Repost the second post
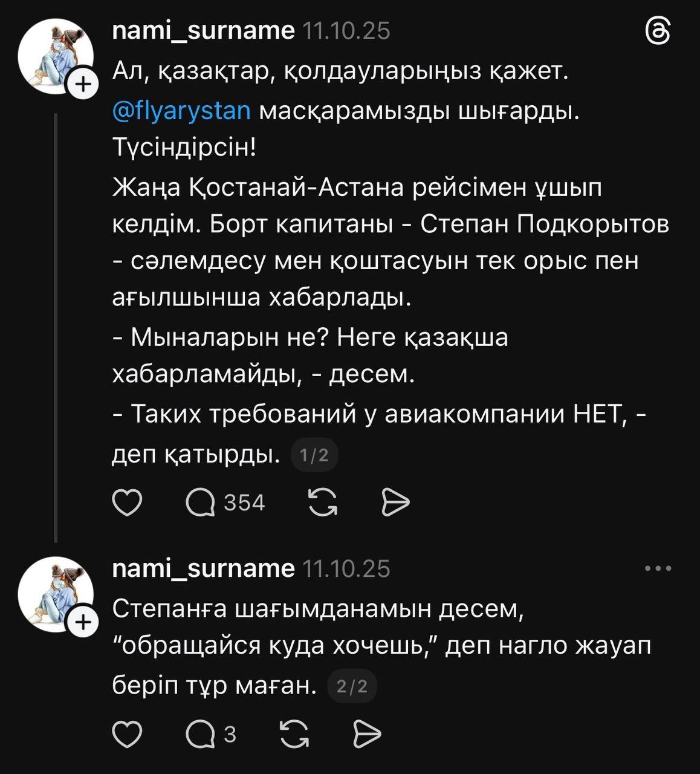The width and height of the screenshot is (700, 774). tap(294, 734)
